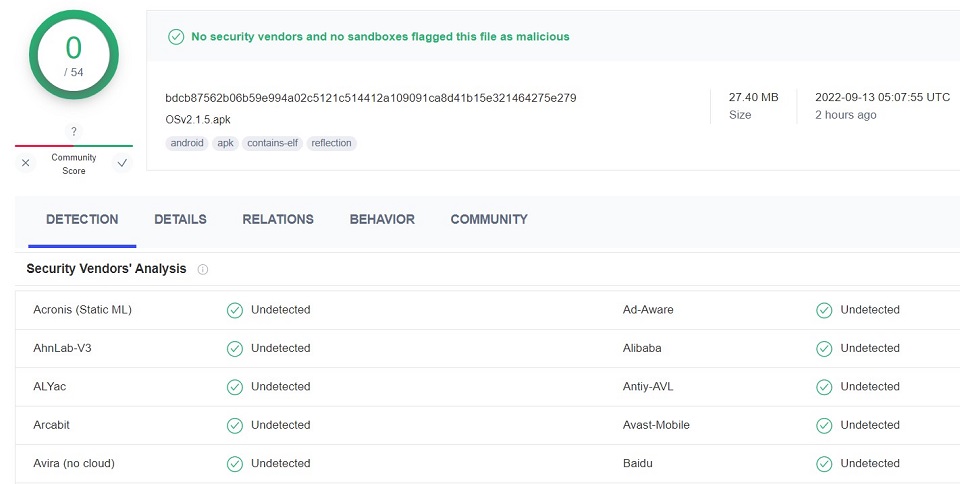Viewport: 960px width, 484px height.
Task: Click the community score downvote X icon
Action: [x=26, y=163]
